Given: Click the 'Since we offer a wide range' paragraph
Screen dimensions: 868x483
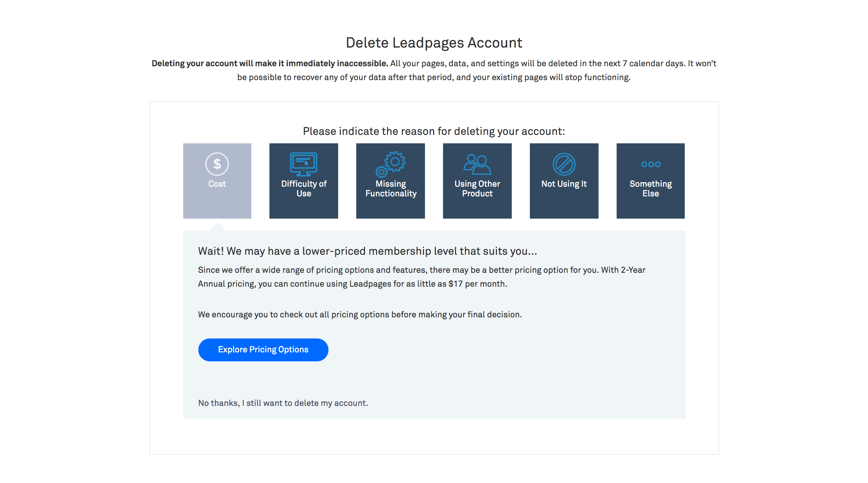Looking at the screenshot, I should pos(422,277).
